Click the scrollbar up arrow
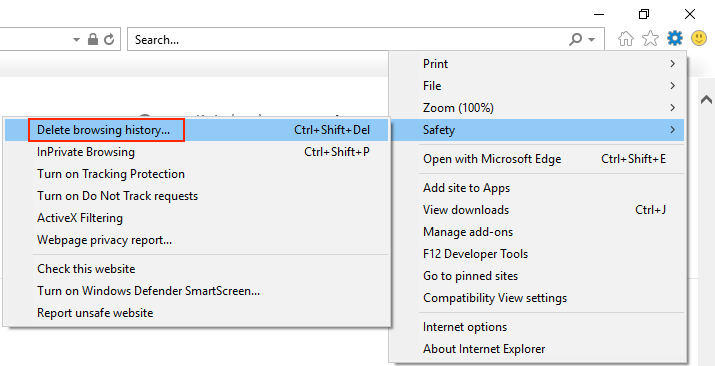 (706, 99)
